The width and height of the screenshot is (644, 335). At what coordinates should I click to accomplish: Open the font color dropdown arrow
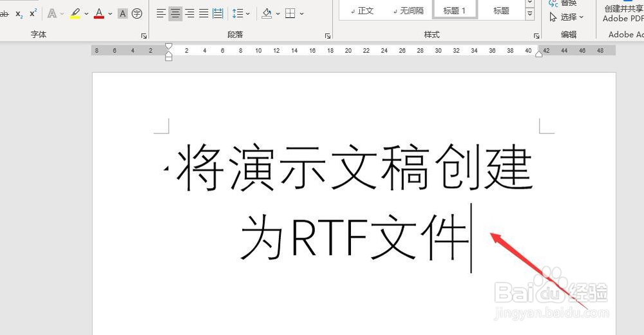tap(110, 14)
